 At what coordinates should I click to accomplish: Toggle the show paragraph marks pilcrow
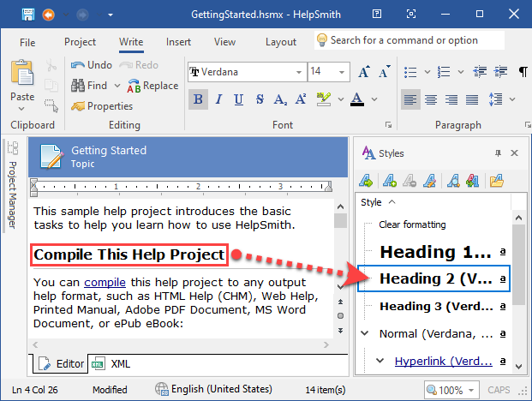point(523,72)
